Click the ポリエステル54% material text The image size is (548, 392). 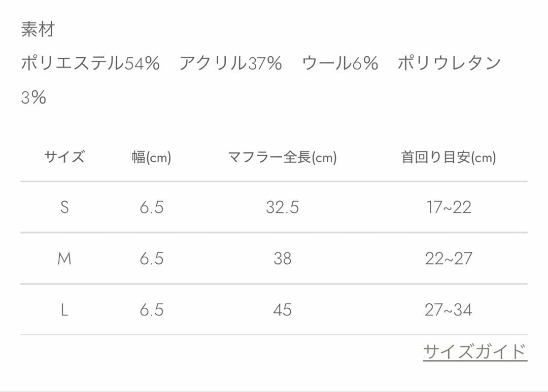click(x=90, y=63)
